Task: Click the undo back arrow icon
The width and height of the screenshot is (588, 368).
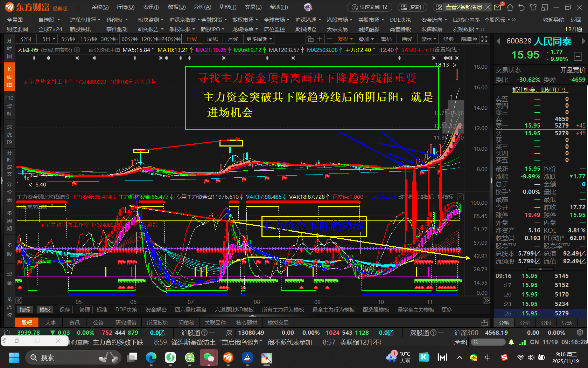Action: pos(521,7)
